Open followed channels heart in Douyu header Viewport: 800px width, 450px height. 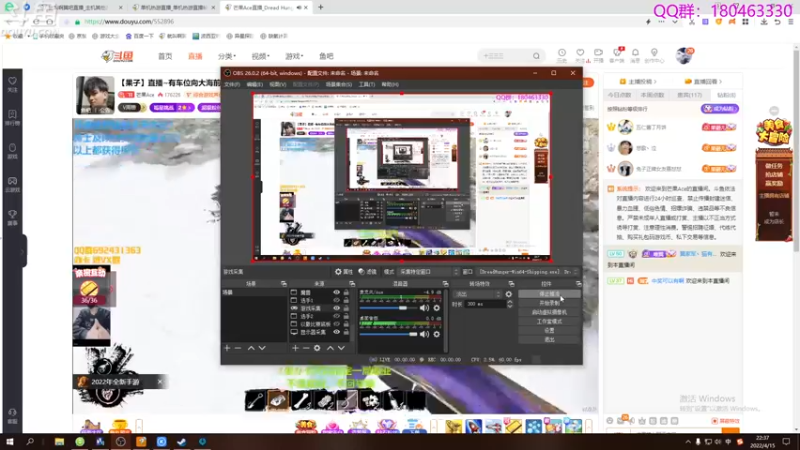[580, 55]
